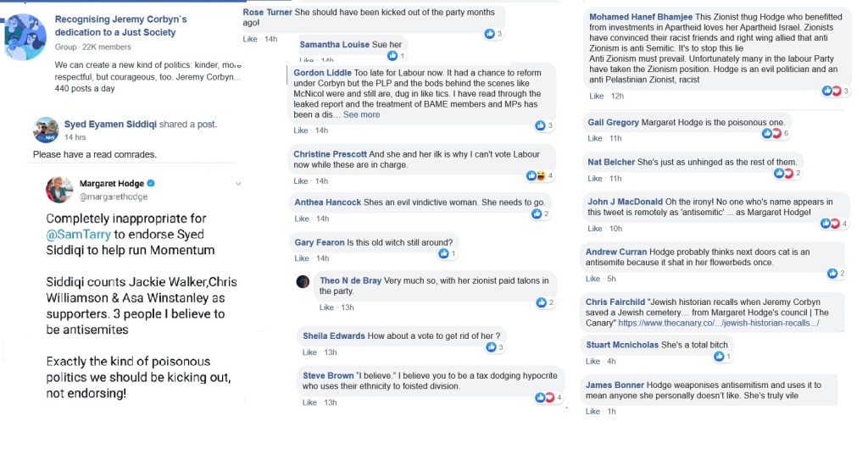This screenshot has width=868, height=471.
Task: Open the Recognising Jeremy Corbyn group page
Action: point(115,25)
